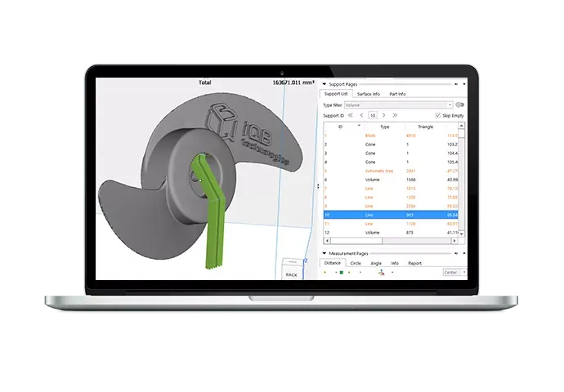This screenshot has width=564, height=392.
Task: Click the support list scroll-right arrow
Action: click(454, 241)
